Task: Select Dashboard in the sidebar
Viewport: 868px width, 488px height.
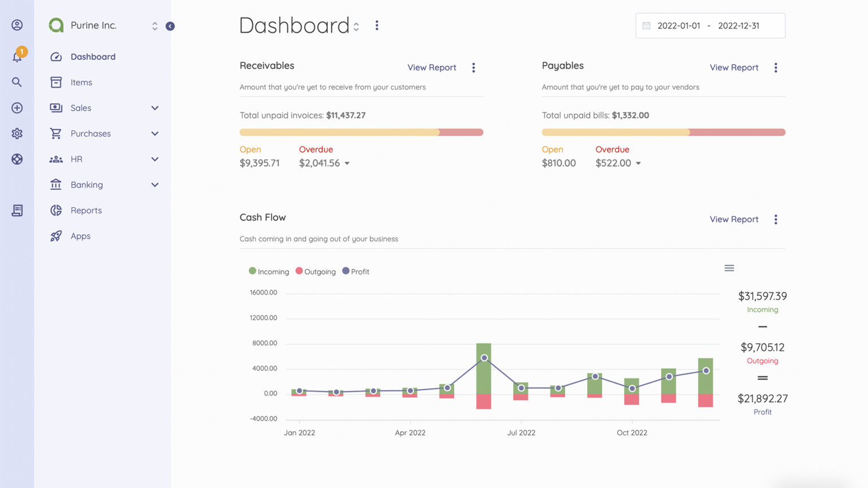Action: coord(93,56)
